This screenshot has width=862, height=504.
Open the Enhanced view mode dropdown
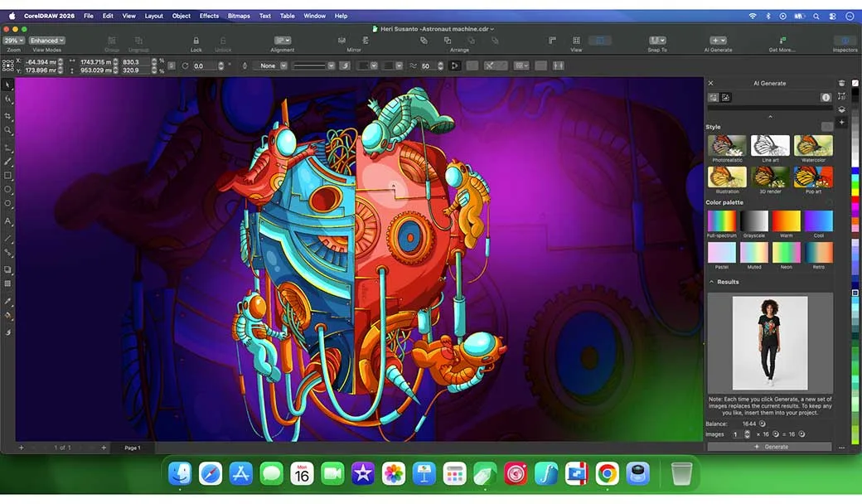[46, 40]
